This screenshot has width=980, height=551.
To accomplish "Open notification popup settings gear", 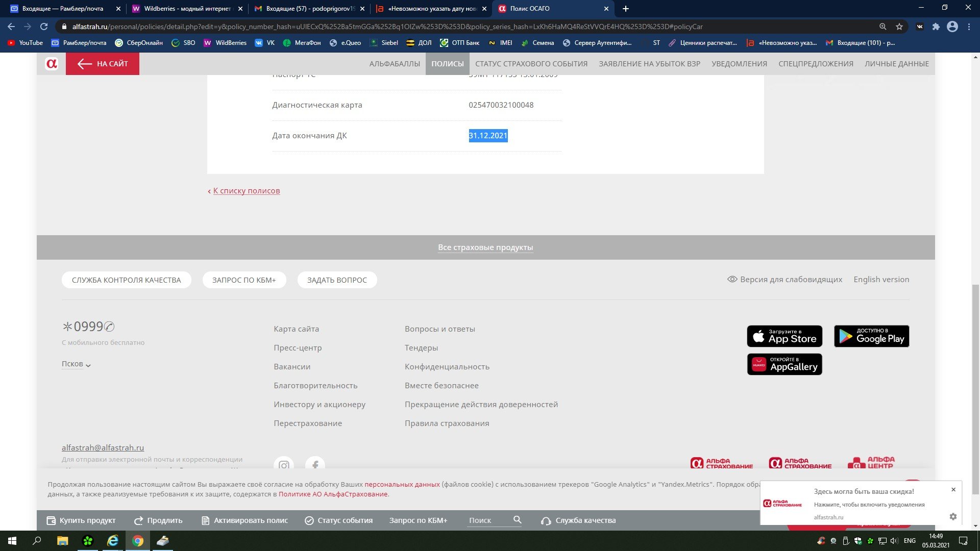I will tap(953, 517).
